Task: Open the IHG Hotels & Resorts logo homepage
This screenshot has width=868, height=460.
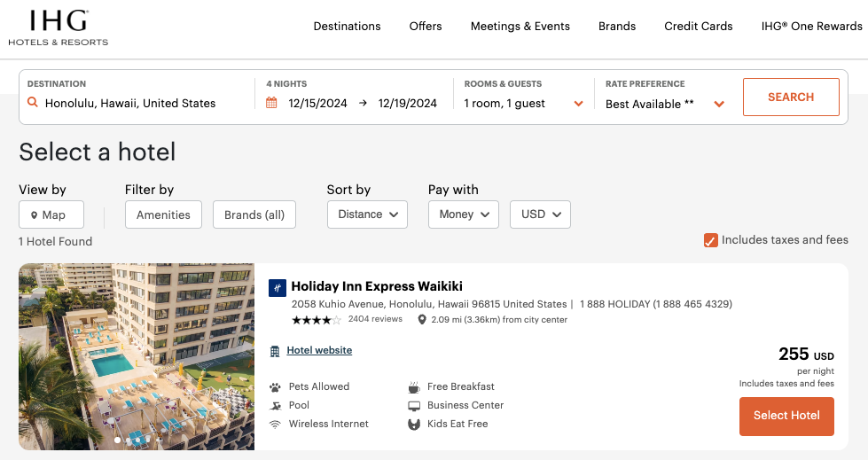Action: [59, 27]
